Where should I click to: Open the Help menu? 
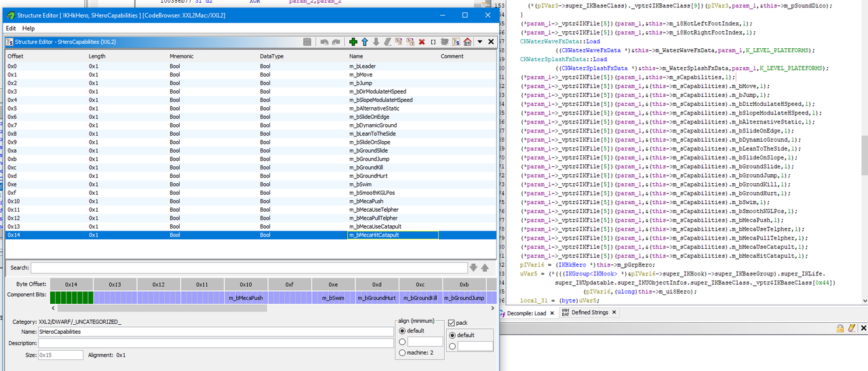pyautogui.click(x=28, y=28)
